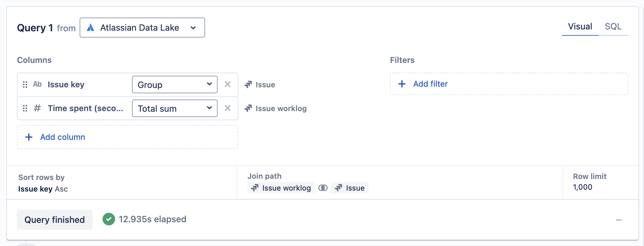Image resolution: width=644 pixels, height=246 pixels.
Task: Switch to the SQL tab
Action: (x=613, y=26)
